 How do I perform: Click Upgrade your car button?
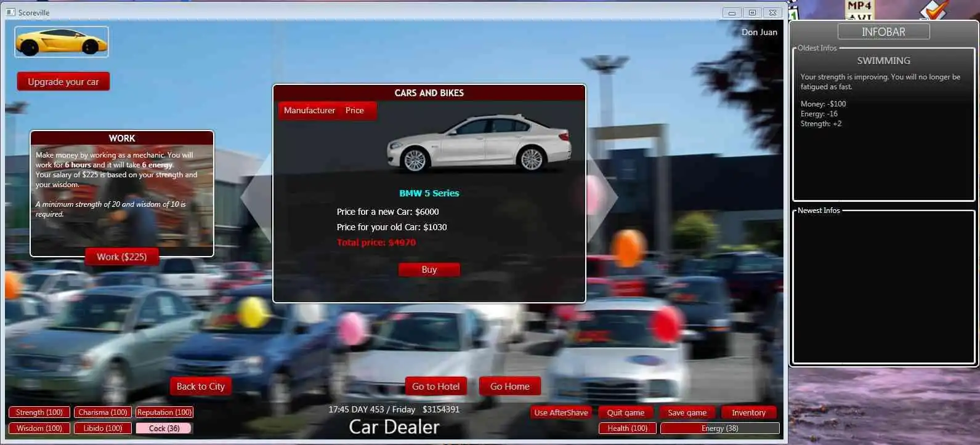click(63, 81)
